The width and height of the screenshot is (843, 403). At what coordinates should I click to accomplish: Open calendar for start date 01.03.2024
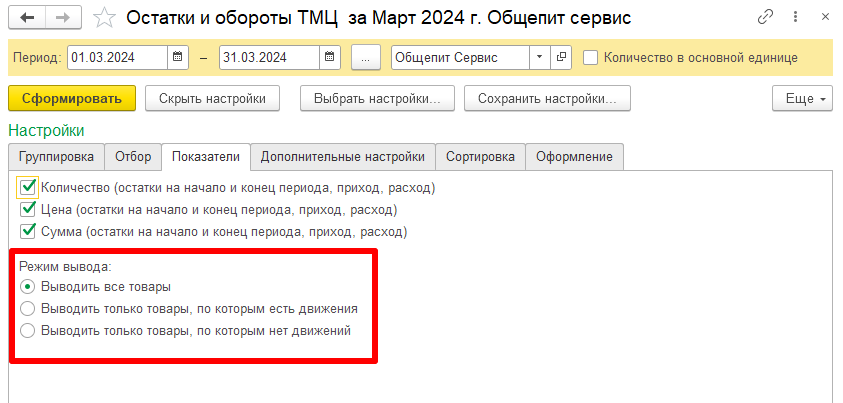[178, 58]
